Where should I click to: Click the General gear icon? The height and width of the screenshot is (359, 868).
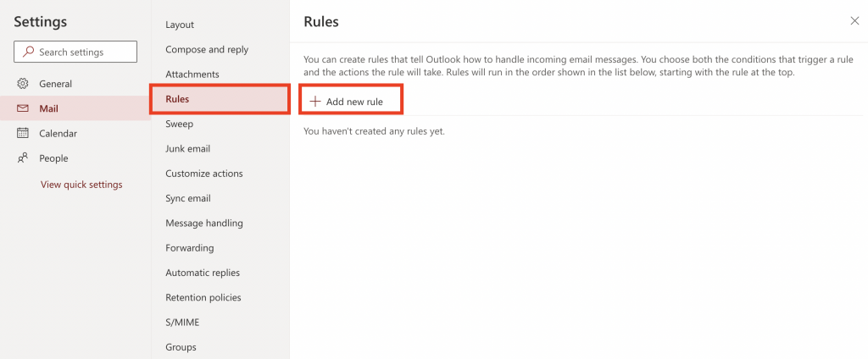point(23,84)
